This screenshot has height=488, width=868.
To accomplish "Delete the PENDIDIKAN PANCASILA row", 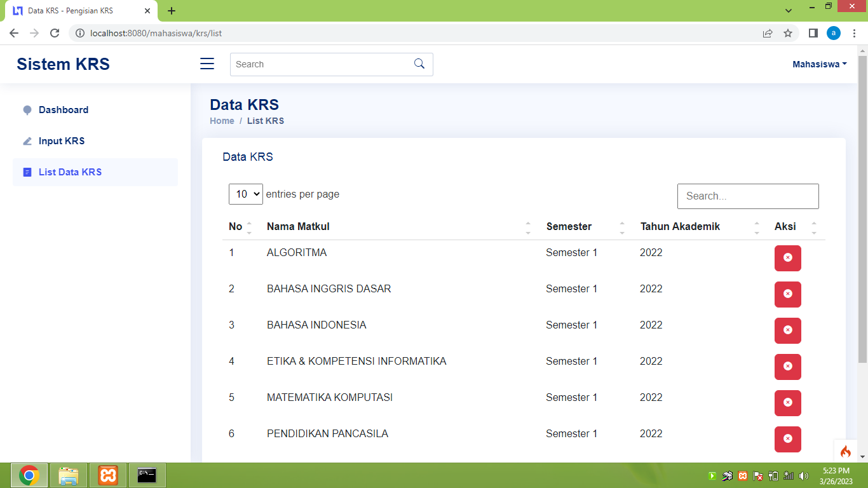I will tap(787, 439).
